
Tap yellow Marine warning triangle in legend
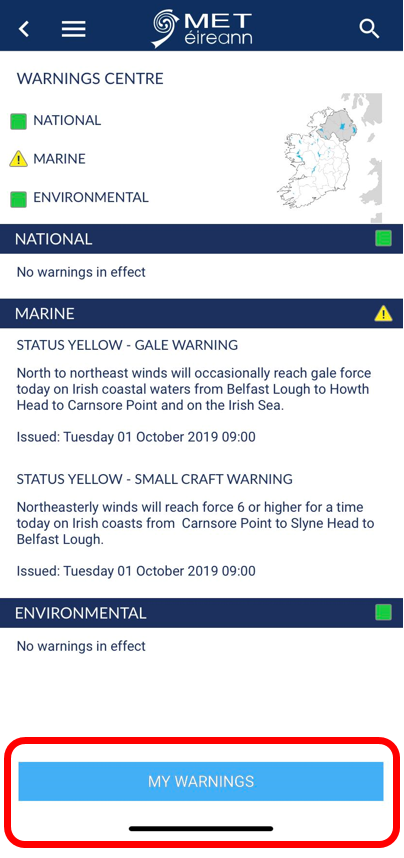pos(19,159)
